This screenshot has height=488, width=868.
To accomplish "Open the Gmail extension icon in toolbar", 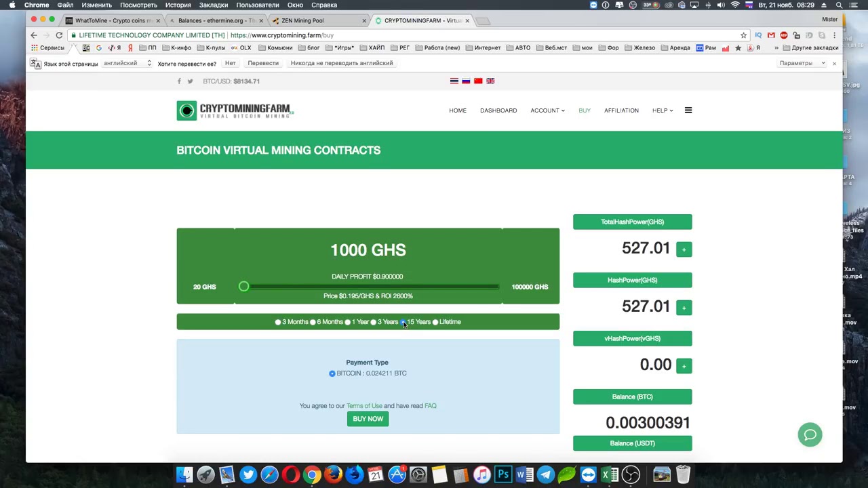I will pos(771,35).
